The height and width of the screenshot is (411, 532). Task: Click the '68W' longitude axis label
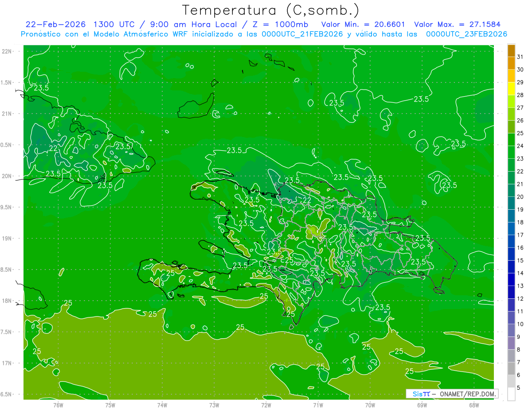474,405
